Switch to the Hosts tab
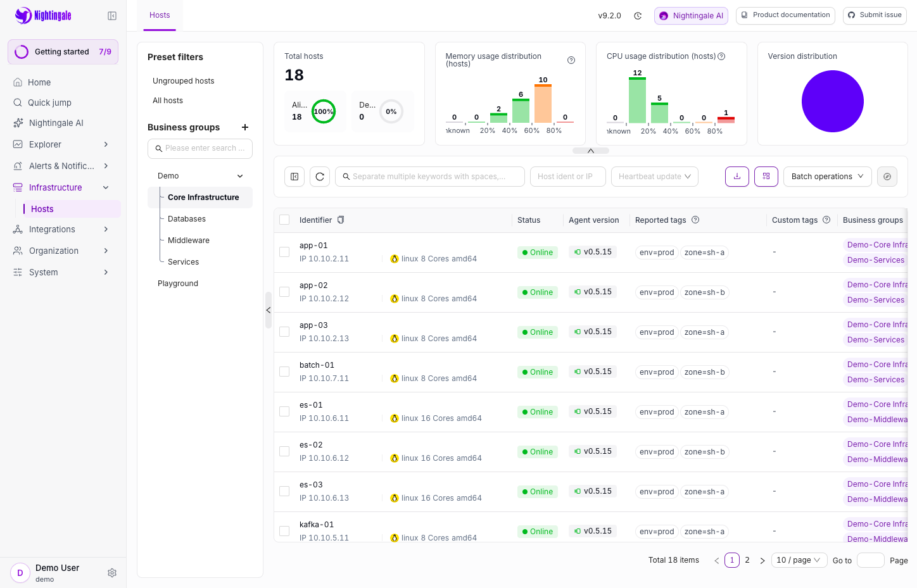 [160, 15]
